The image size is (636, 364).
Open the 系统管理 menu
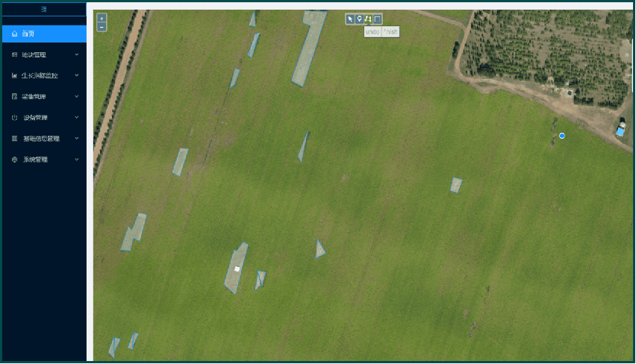coord(34,160)
